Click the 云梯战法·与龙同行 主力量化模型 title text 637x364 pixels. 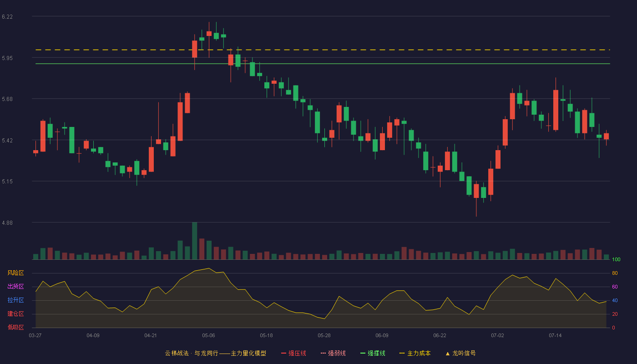(215, 353)
